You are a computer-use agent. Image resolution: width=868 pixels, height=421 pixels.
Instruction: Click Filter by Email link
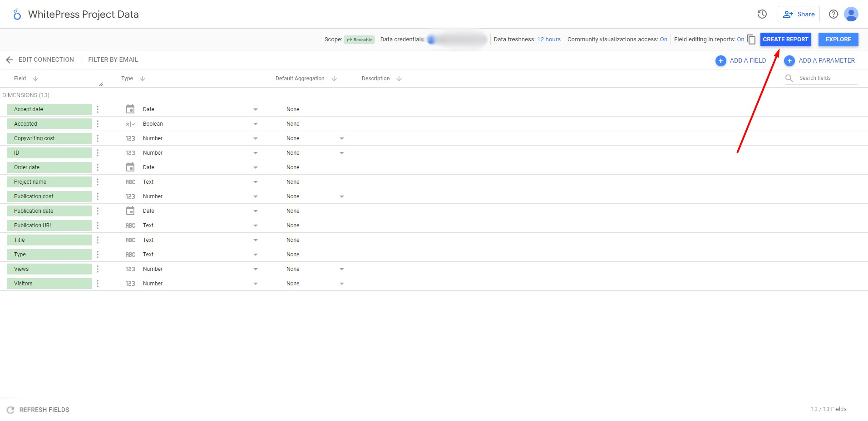pyautogui.click(x=113, y=60)
